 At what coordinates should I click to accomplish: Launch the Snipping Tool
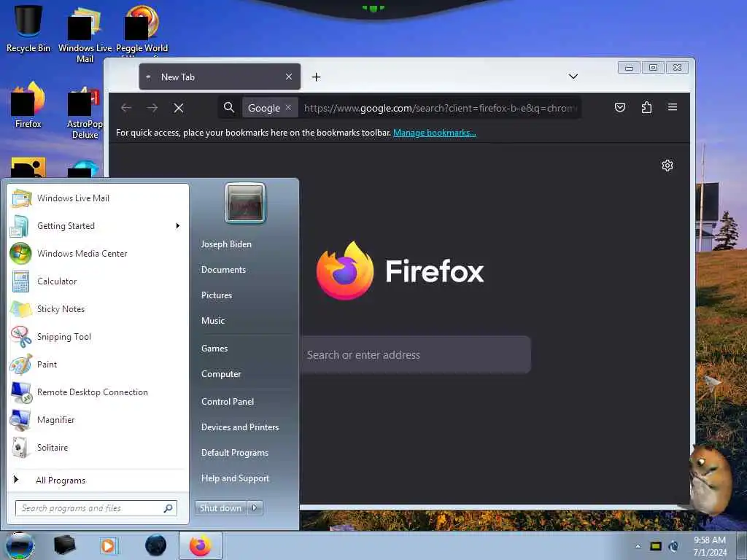[x=98, y=337]
